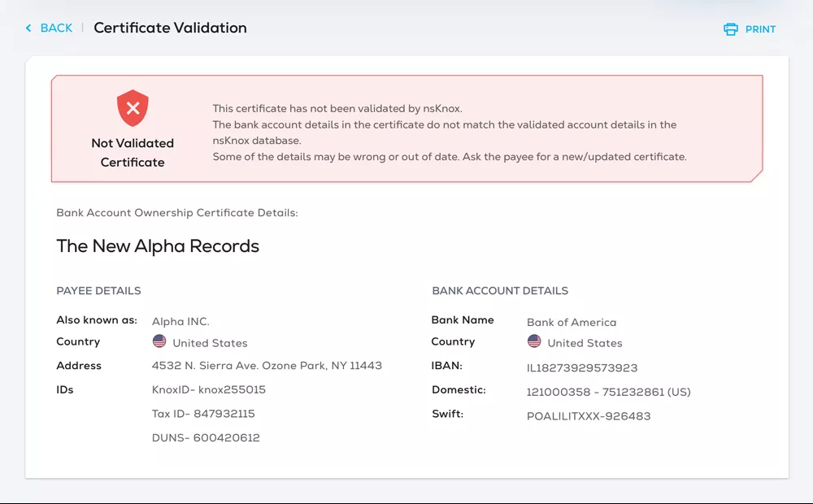Click the back chevron arrow icon
813x504 pixels.
(29, 28)
